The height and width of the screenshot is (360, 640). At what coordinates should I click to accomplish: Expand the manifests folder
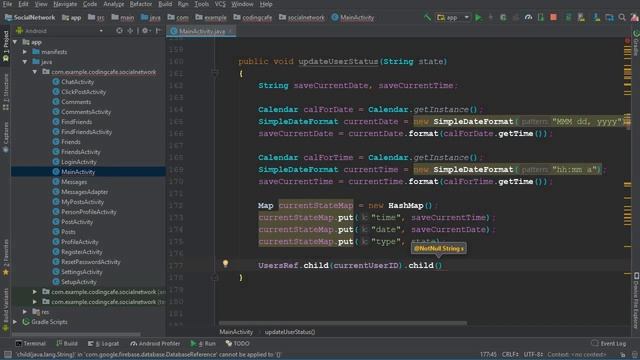pos(25,52)
